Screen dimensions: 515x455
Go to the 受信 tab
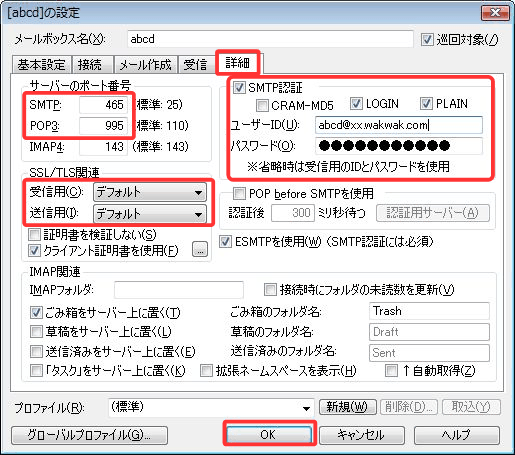pos(196,64)
